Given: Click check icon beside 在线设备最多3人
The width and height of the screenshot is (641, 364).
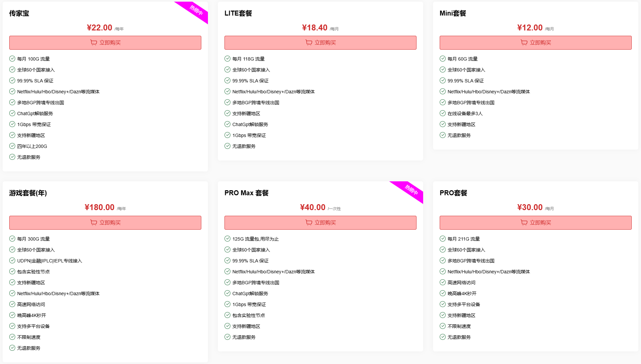Looking at the screenshot, I should [443, 113].
